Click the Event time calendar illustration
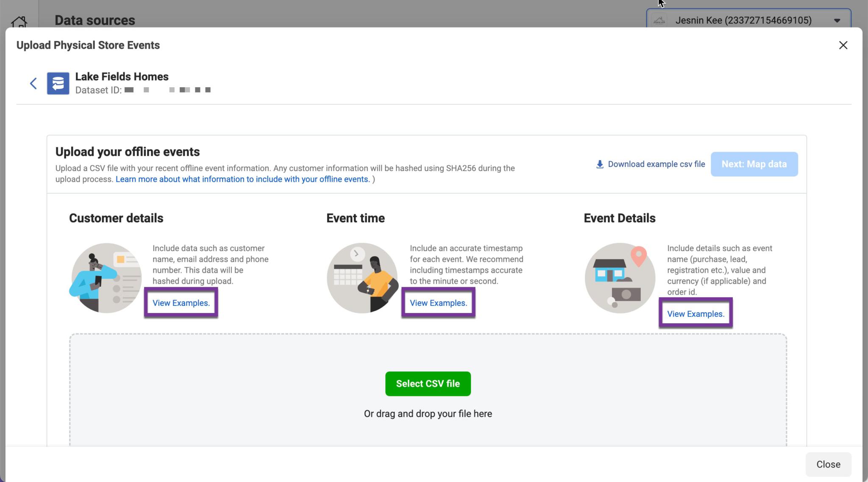The image size is (868, 482). [x=362, y=277]
